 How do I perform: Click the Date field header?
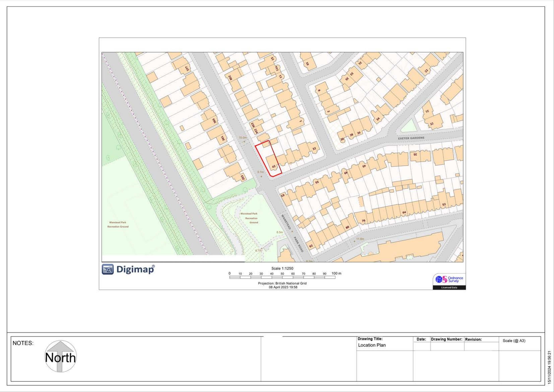point(421,339)
